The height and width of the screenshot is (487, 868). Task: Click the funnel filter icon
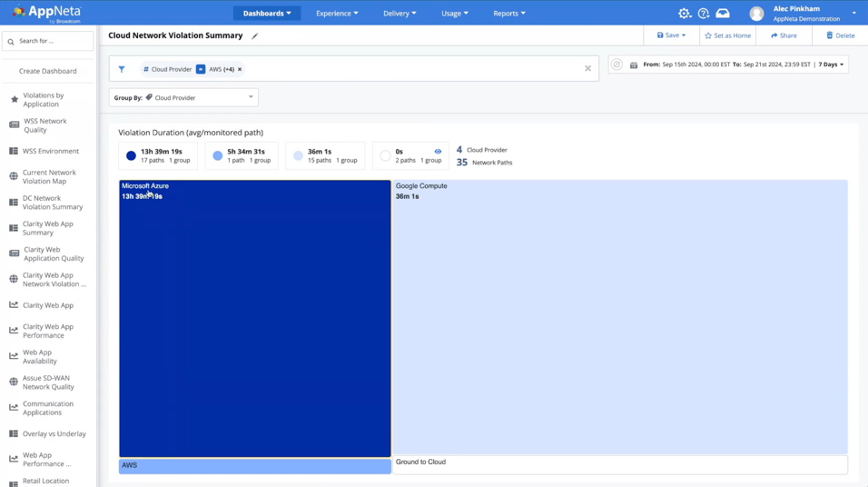(122, 69)
